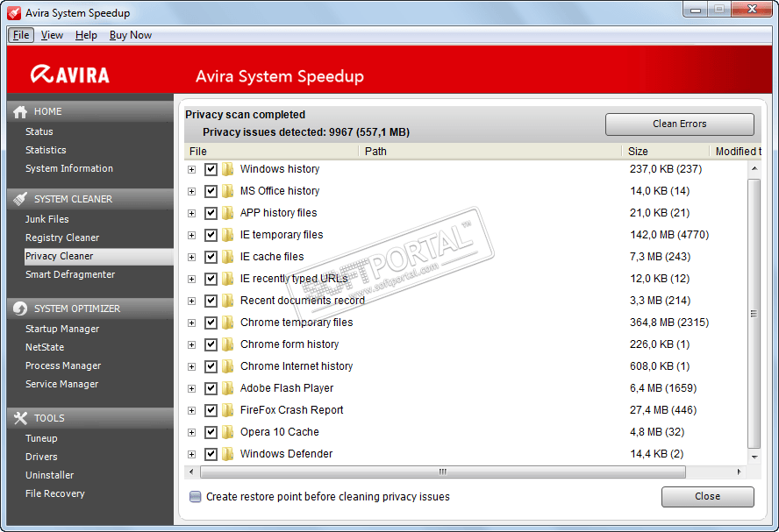Click the scroll down arrow of list
The image size is (779, 532).
click(x=754, y=457)
